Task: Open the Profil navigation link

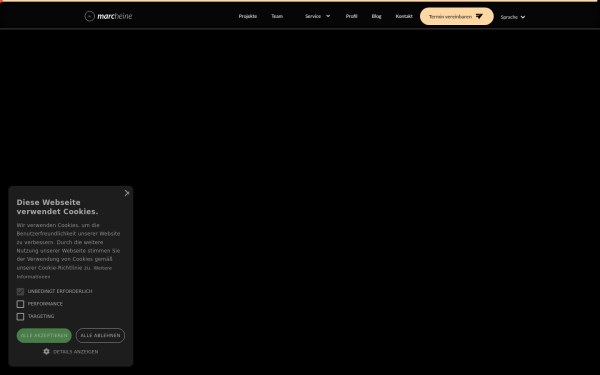Action: (351, 16)
